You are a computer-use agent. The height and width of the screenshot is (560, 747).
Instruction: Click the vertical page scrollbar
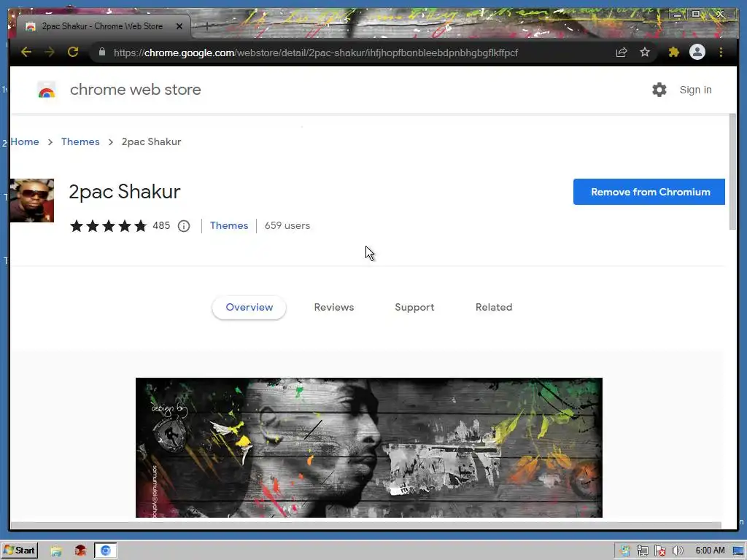732,172
